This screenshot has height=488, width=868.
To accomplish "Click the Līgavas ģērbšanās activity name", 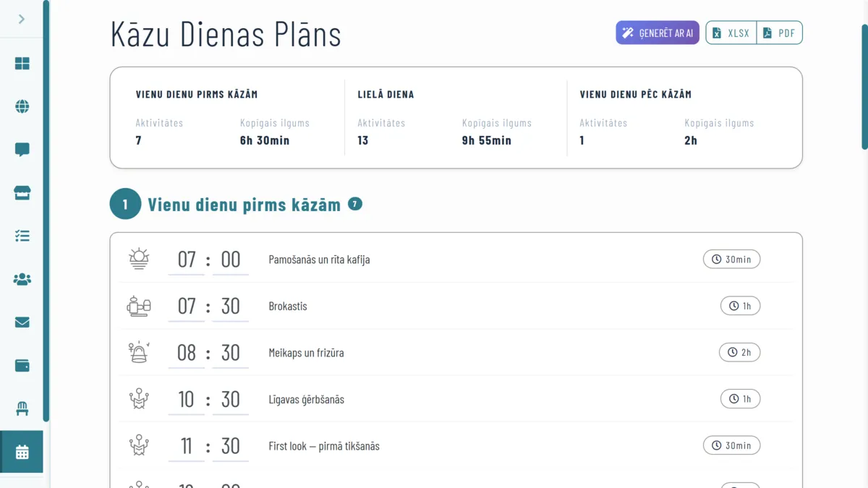I will pyautogui.click(x=306, y=400).
